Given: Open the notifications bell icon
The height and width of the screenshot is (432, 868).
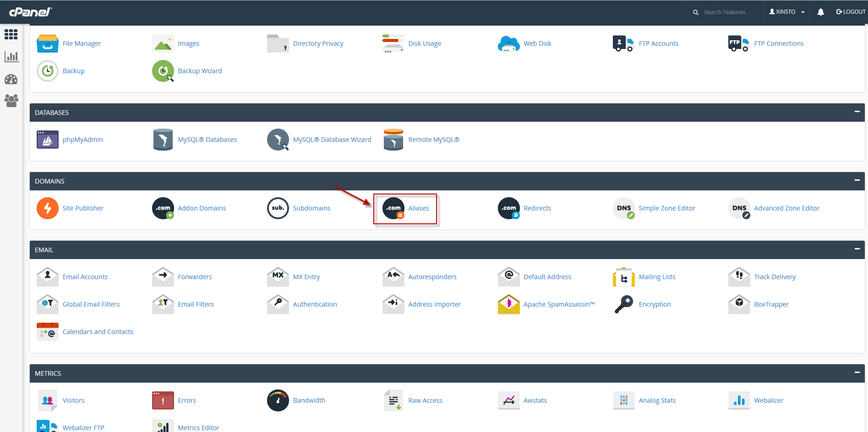Looking at the screenshot, I should point(820,12).
